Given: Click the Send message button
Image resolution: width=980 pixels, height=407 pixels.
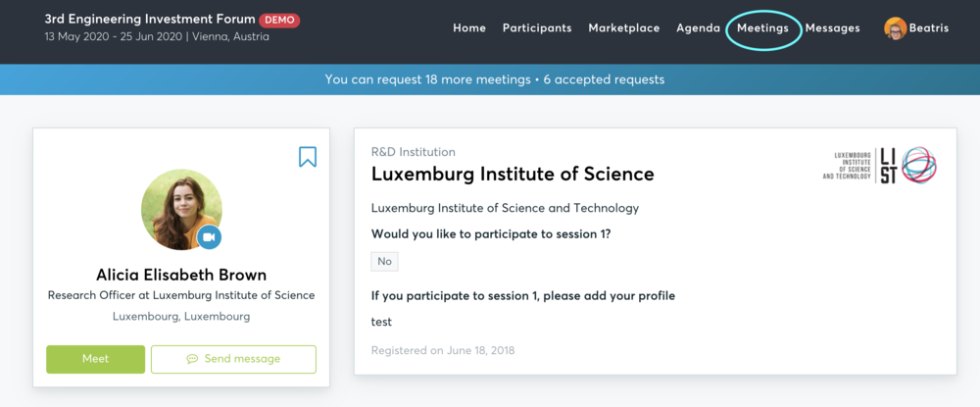Looking at the screenshot, I should (x=234, y=359).
